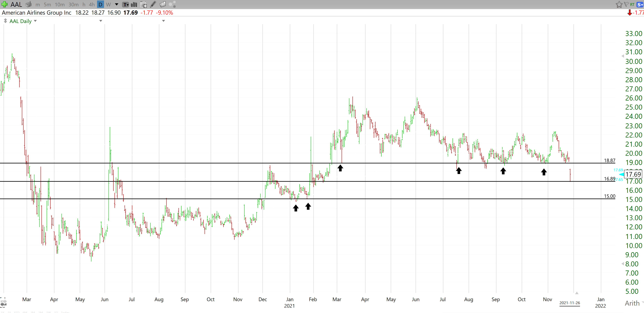This screenshot has height=313, width=644.
Task: Click the green plus add-symbol icon
Action: click(x=4, y=4)
